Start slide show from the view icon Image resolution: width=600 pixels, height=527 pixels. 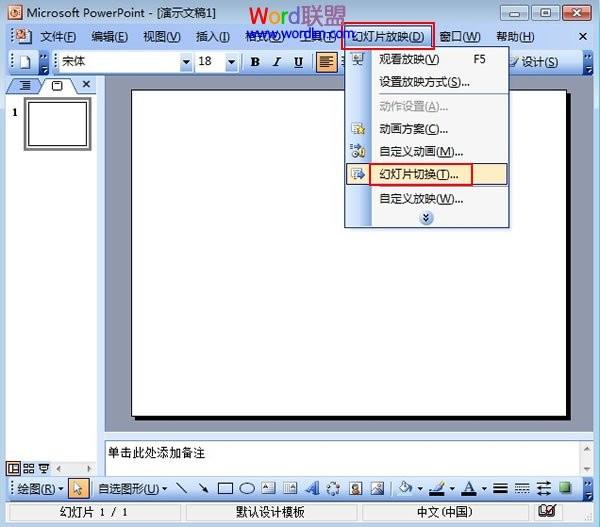44,468
